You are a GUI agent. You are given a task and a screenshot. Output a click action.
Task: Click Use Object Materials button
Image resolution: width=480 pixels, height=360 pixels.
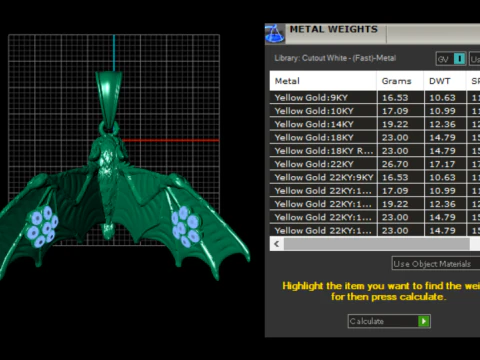point(436,264)
